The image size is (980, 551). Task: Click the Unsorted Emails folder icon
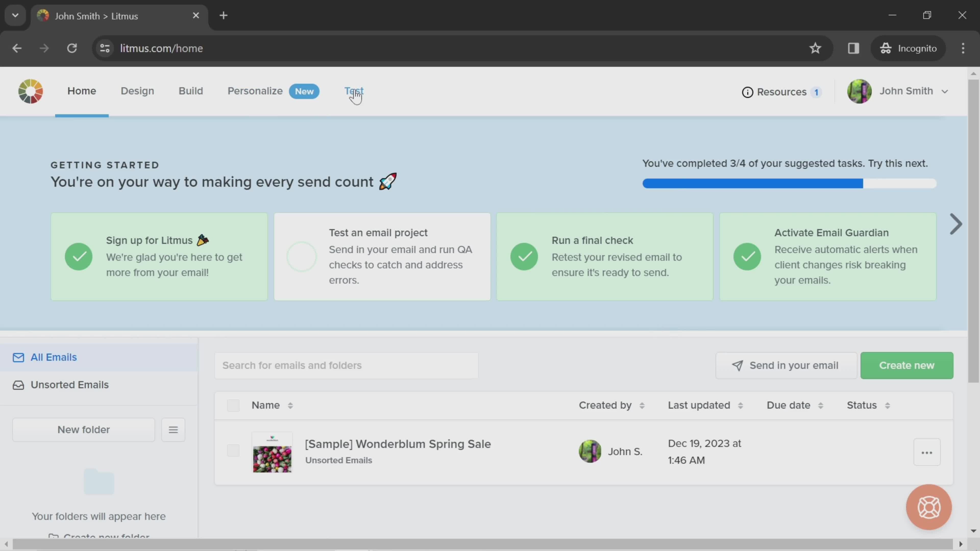18,384
